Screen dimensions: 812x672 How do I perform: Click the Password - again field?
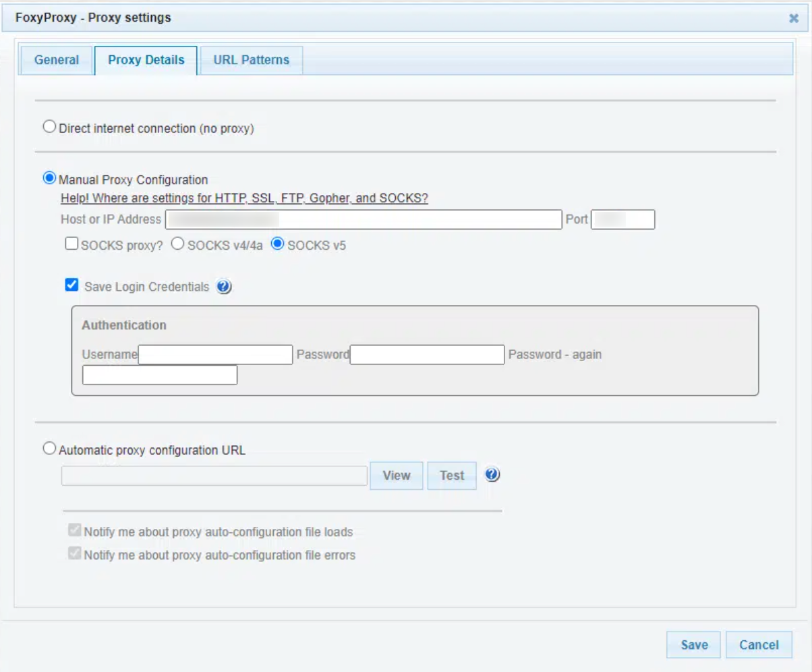point(160,374)
